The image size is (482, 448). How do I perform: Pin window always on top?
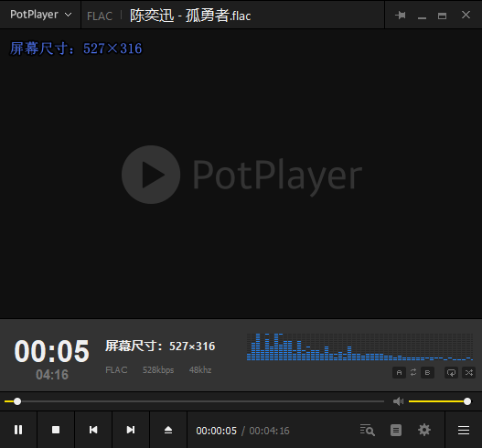pyautogui.click(x=401, y=15)
